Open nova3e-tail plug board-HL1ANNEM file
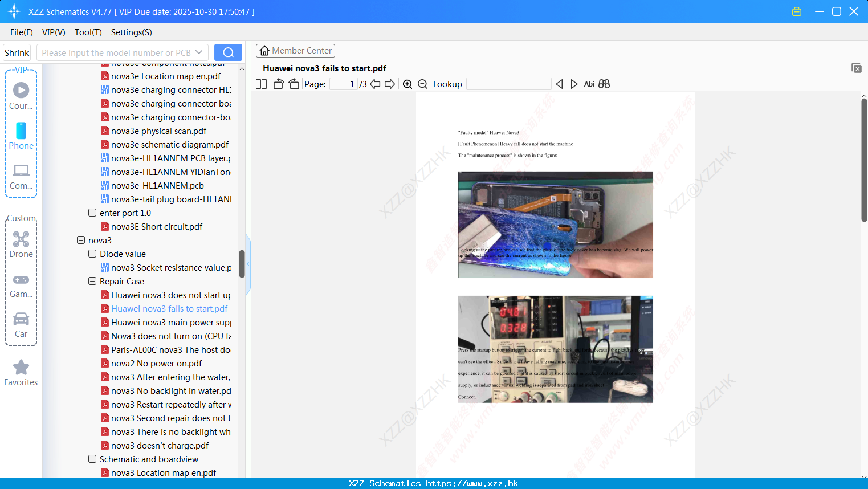Image resolution: width=868 pixels, height=489 pixels. (171, 199)
